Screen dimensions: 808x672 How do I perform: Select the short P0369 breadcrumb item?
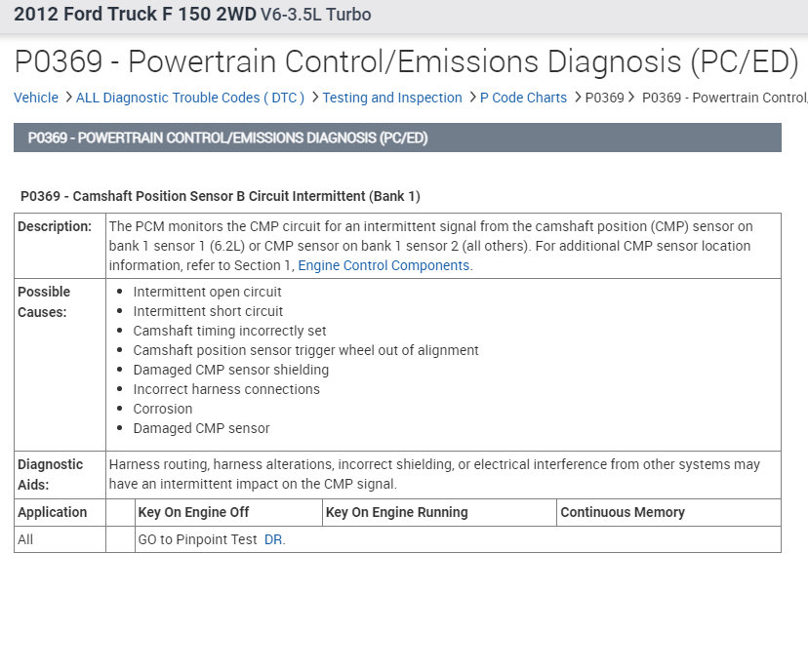605,98
